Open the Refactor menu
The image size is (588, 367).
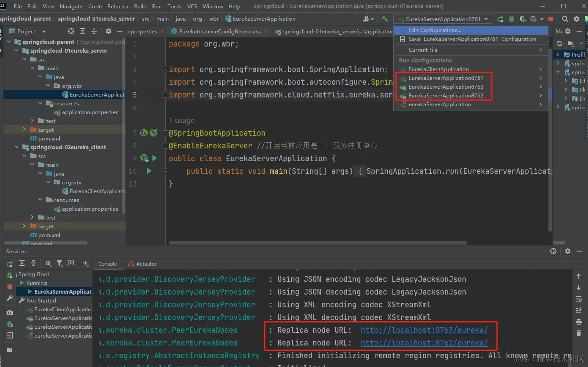(118, 6)
